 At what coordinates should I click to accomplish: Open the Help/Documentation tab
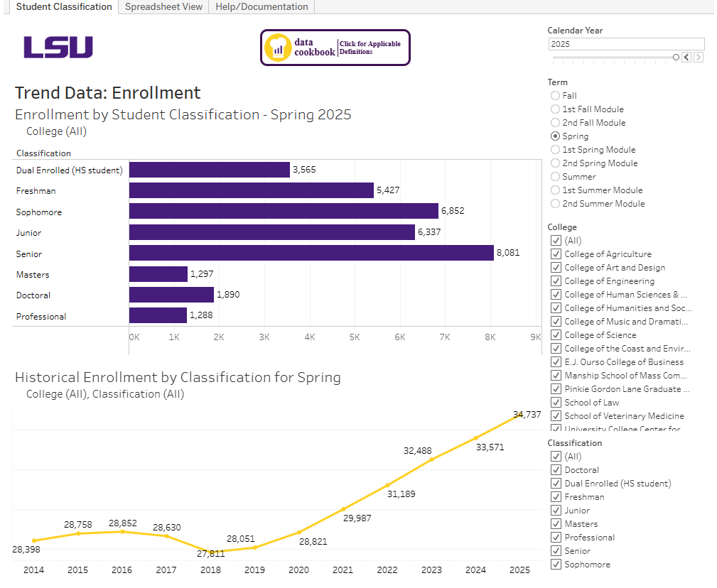pos(262,6)
